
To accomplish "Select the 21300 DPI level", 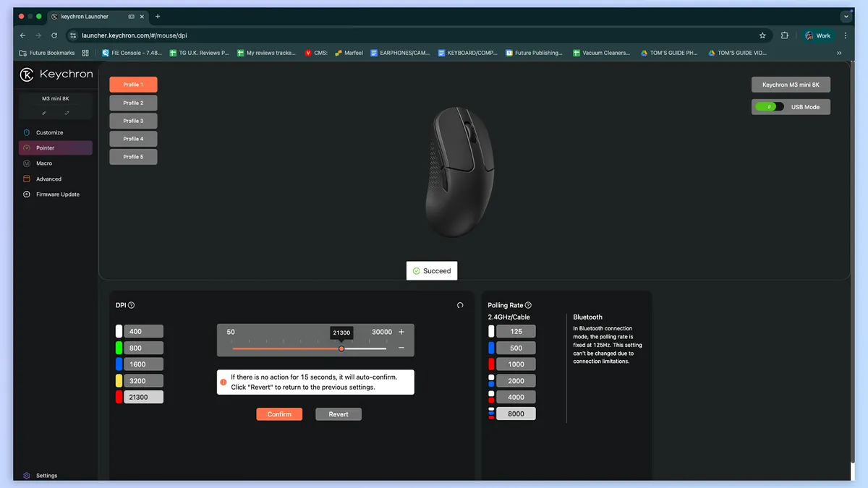I will click(143, 397).
